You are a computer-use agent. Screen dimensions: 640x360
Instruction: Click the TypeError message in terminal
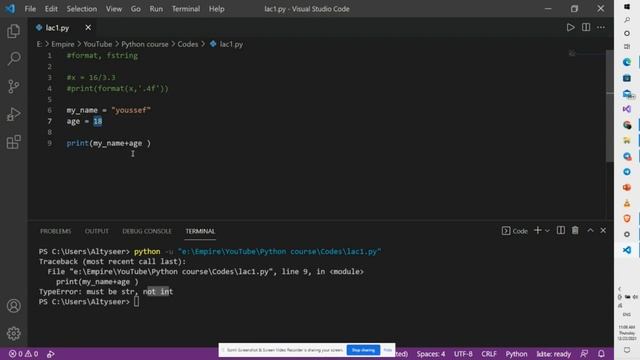point(106,291)
